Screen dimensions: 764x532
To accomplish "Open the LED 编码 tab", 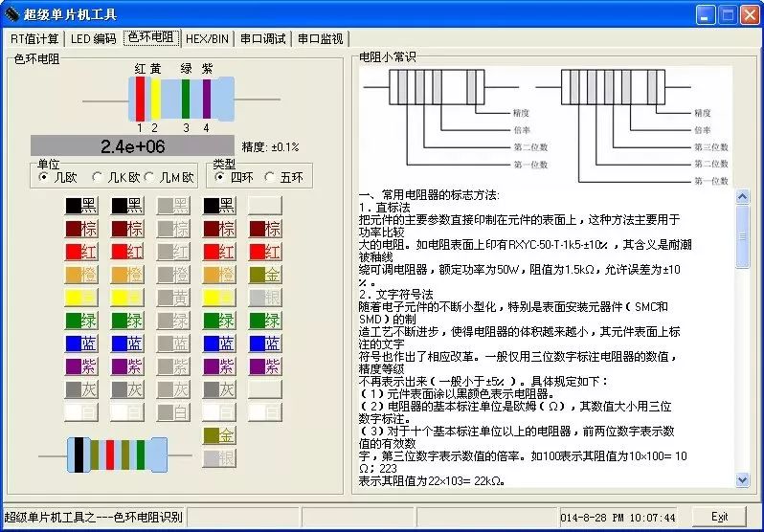I will tap(94, 38).
